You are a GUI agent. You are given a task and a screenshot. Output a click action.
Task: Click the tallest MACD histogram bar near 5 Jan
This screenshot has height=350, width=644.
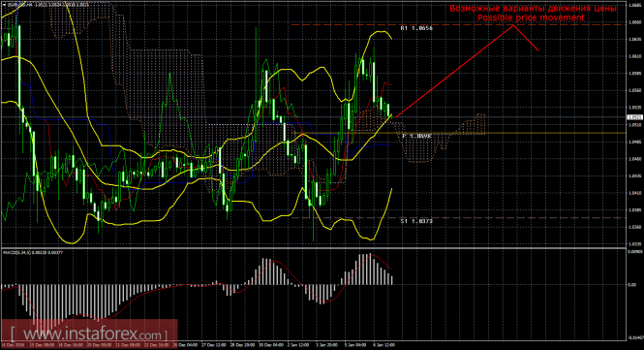click(365, 270)
